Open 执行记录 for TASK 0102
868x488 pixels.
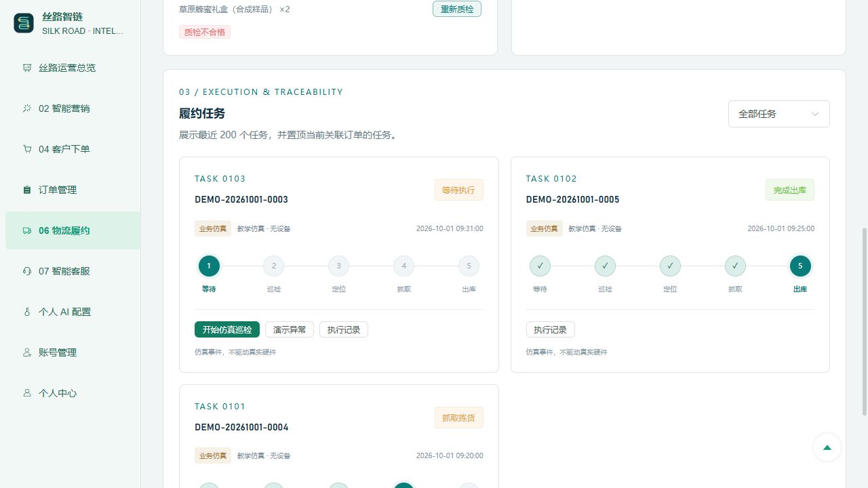551,329
